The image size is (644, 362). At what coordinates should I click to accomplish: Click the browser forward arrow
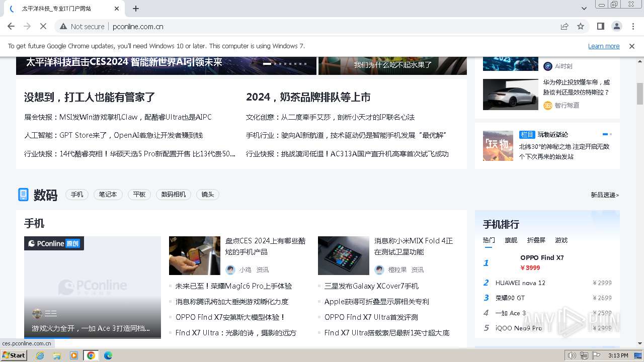pyautogui.click(x=27, y=26)
